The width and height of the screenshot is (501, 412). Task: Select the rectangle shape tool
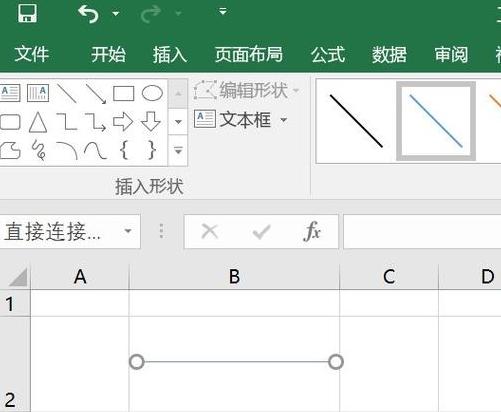coord(124,93)
